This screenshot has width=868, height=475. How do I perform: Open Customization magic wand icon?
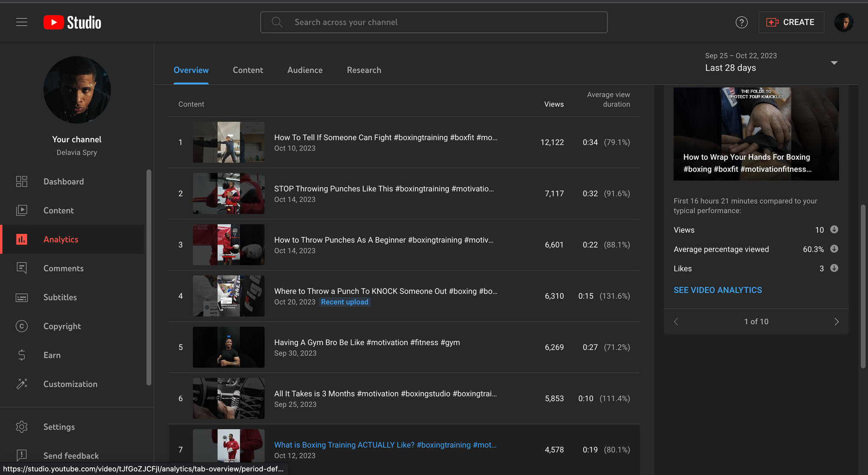click(22, 384)
